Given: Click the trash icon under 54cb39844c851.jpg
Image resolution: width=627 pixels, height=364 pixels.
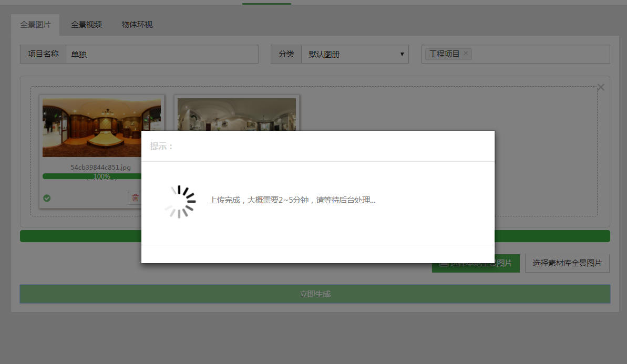Looking at the screenshot, I should 135,198.
